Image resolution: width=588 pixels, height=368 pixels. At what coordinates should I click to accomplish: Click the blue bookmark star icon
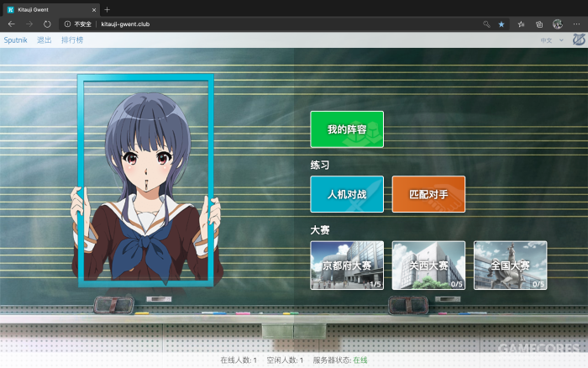coord(501,24)
